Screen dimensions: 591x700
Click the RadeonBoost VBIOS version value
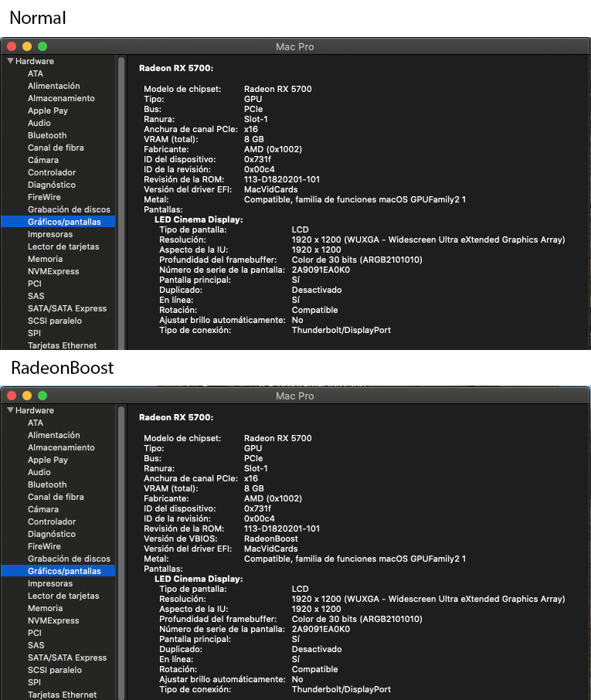pyautogui.click(x=270, y=539)
